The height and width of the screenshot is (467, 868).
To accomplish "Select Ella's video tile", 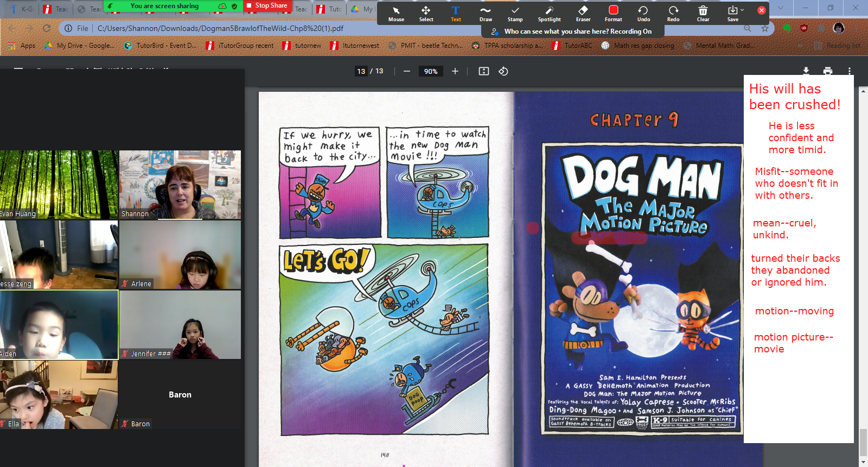I will pyautogui.click(x=59, y=395).
